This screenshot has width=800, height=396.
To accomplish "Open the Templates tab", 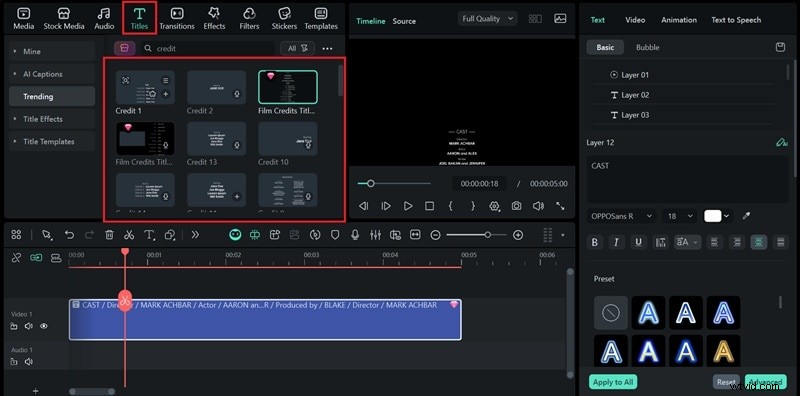I will pyautogui.click(x=321, y=18).
